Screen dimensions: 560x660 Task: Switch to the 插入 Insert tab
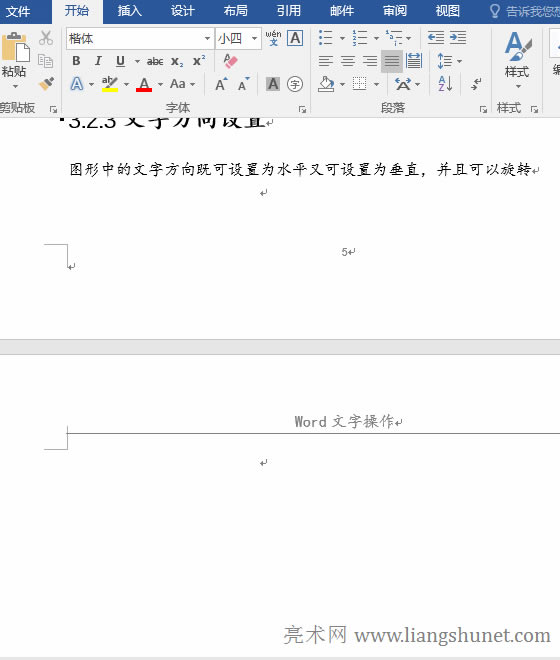(x=129, y=11)
